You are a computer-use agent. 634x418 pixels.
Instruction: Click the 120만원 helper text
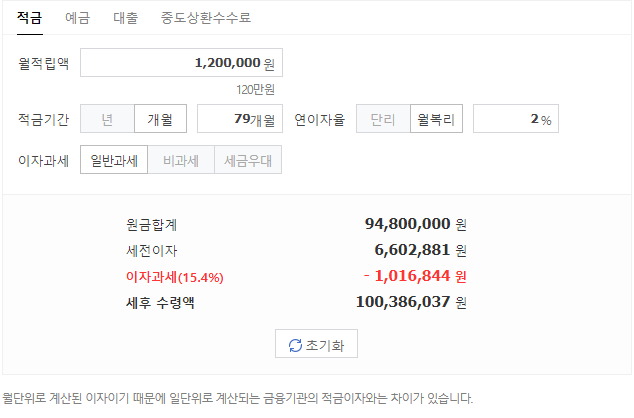pyautogui.click(x=256, y=89)
